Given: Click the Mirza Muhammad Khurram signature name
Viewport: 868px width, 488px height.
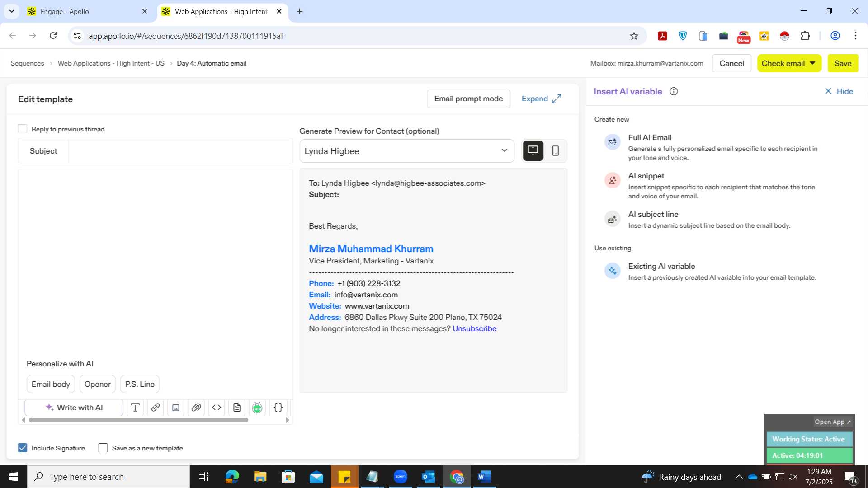Looking at the screenshot, I should [371, 249].
